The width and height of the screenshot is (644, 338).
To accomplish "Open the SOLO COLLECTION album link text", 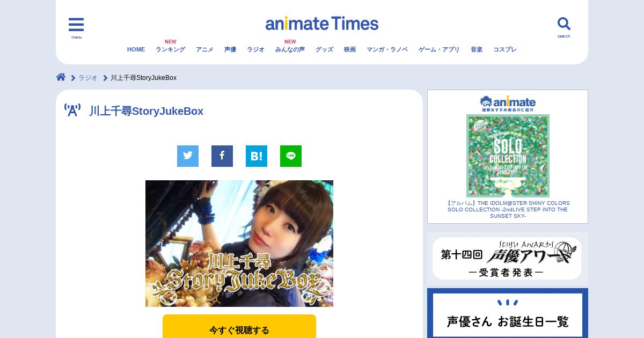I will tap(508, 210).
